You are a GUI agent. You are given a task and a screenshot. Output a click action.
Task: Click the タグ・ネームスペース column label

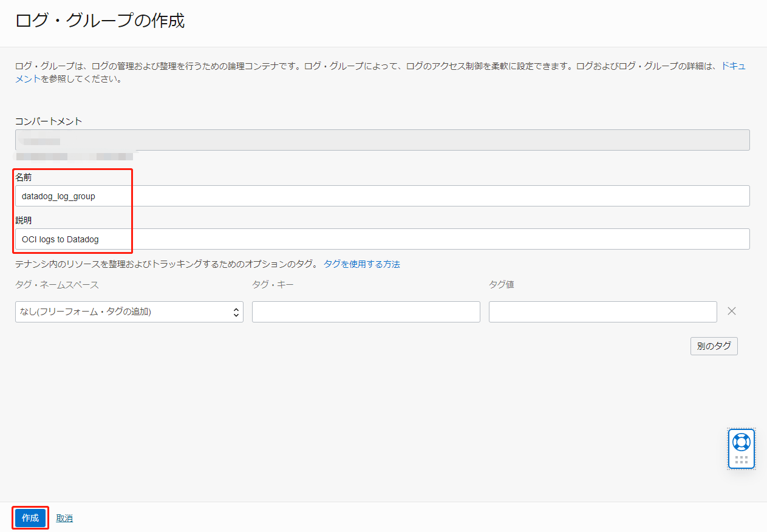pyautogui.click(x=57, y=284)
